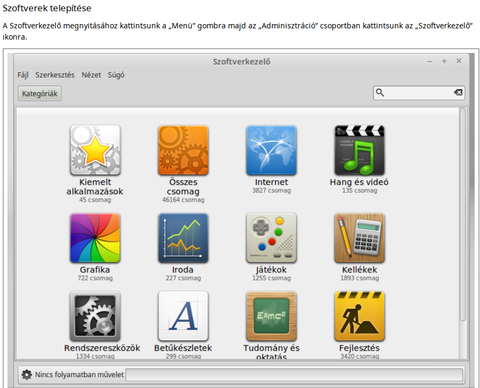Click the '227 csomag' count text
Image resolution: width=480 pixels, height=388 pixels.
point(183,278)
